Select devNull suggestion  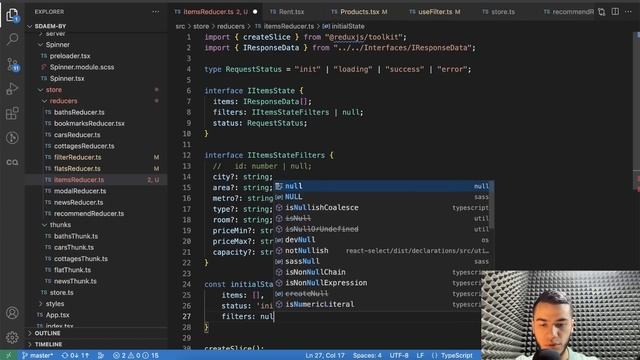[x=382, y=240]
